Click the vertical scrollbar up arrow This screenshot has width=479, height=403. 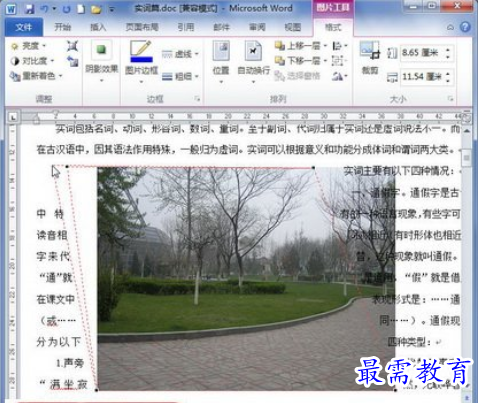pyautogui.click(x=467, y=131)
